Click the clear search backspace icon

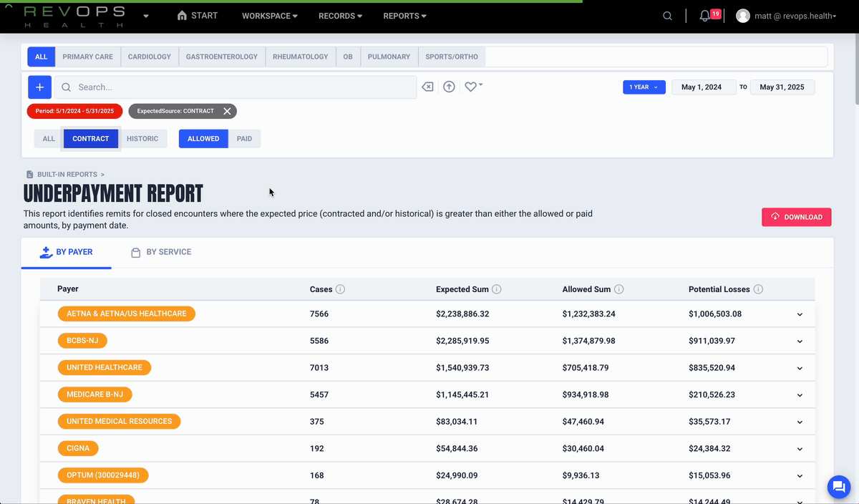click(427, 87)
